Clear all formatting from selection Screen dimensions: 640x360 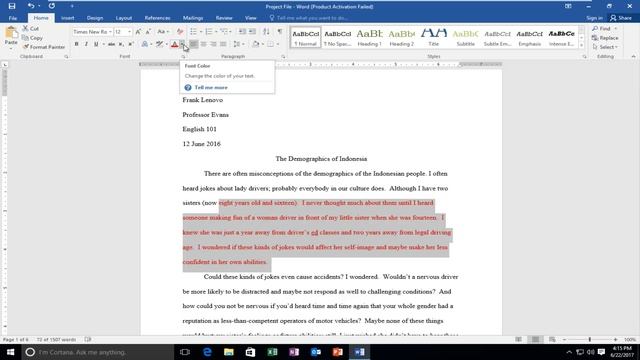[x=180, y=32]
